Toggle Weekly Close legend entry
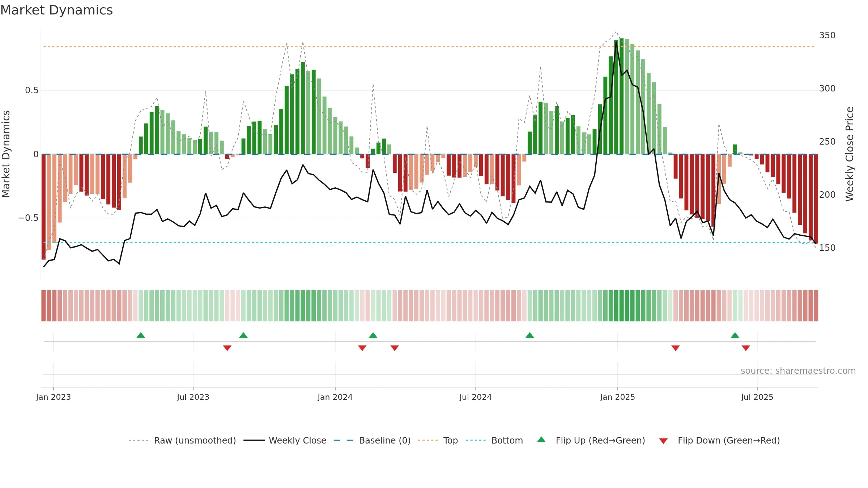Image resolution: width=868 pixels, height=488 pixels. [285, 440]
